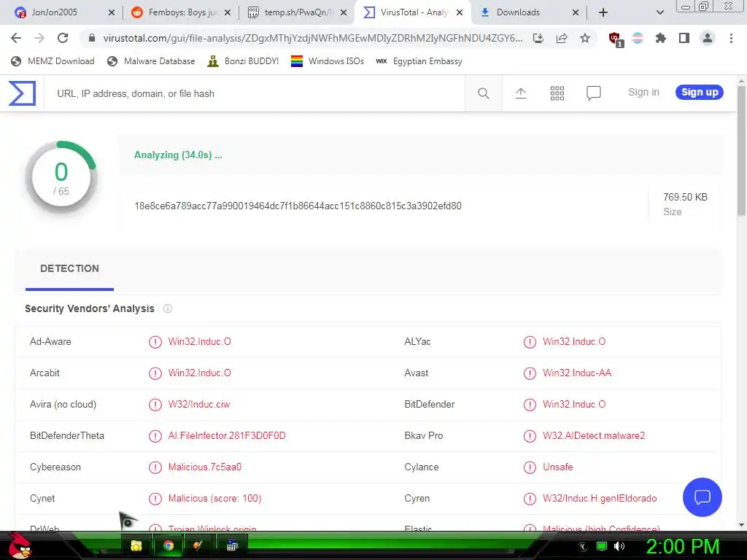
Task: Open Windows ISOs bookmark
Action: 328,61
